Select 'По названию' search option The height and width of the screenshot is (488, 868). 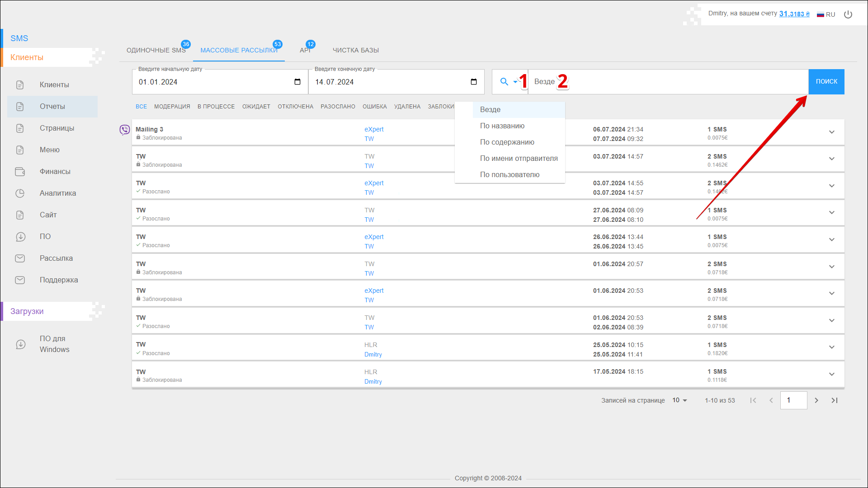pyautogui.click(x=502, y=126)
